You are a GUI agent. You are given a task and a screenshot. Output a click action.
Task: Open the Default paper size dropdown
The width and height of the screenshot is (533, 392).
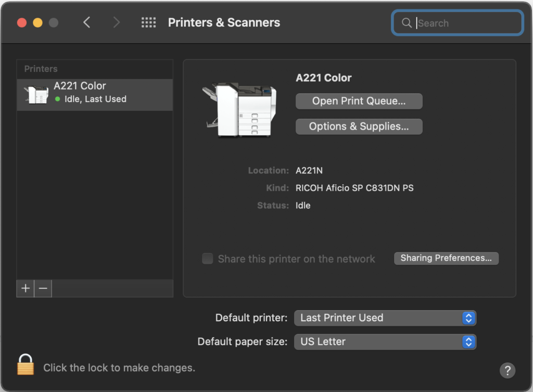[385, 342]
